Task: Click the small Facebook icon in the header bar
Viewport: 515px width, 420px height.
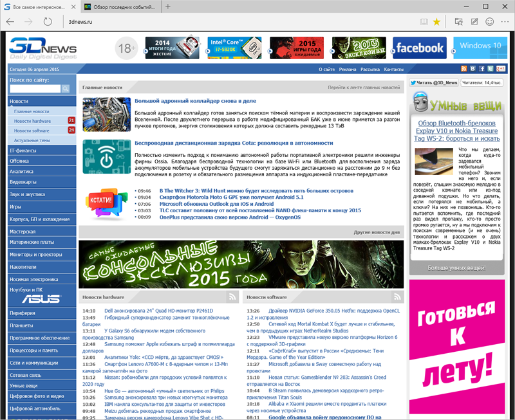Action: click(482, 69)
